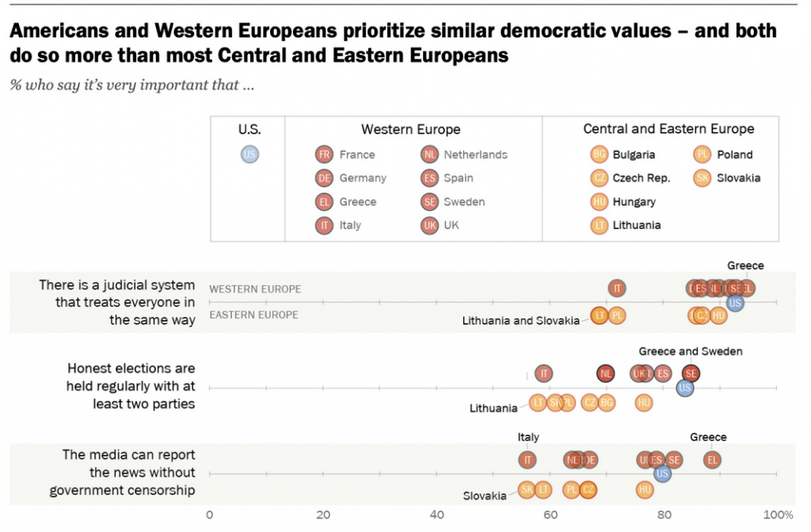Click the Czech Rep. CZ legend icon
Screen dimensions: 811x532
coord(600,178)
